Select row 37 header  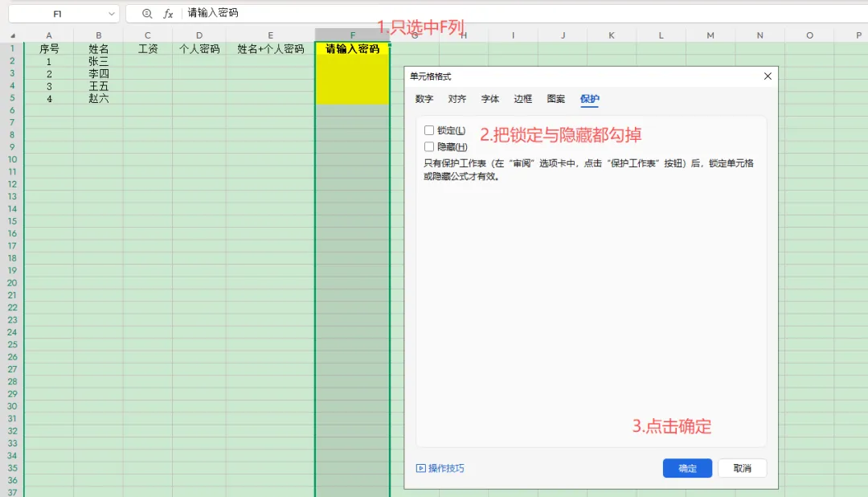[x=11, y=492]
